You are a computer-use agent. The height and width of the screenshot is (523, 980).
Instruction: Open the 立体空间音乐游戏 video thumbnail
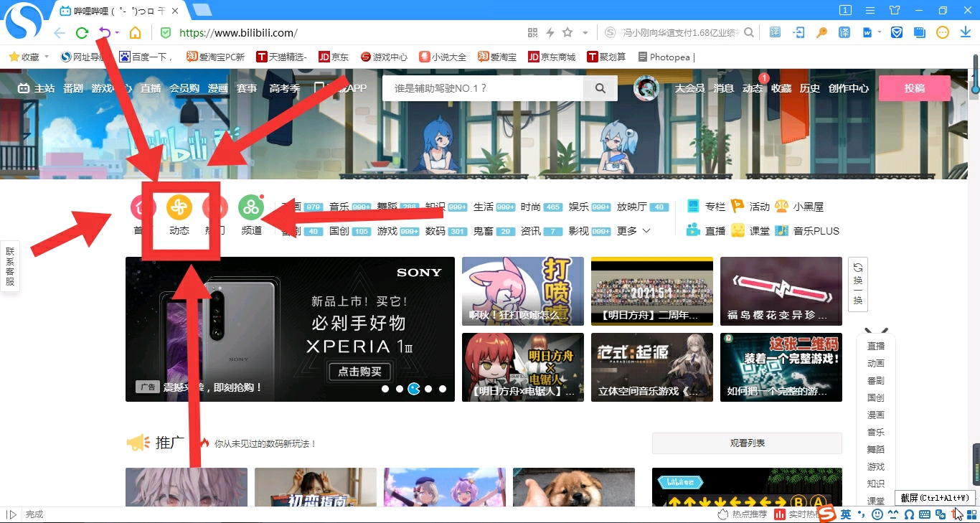coord(652,367)
